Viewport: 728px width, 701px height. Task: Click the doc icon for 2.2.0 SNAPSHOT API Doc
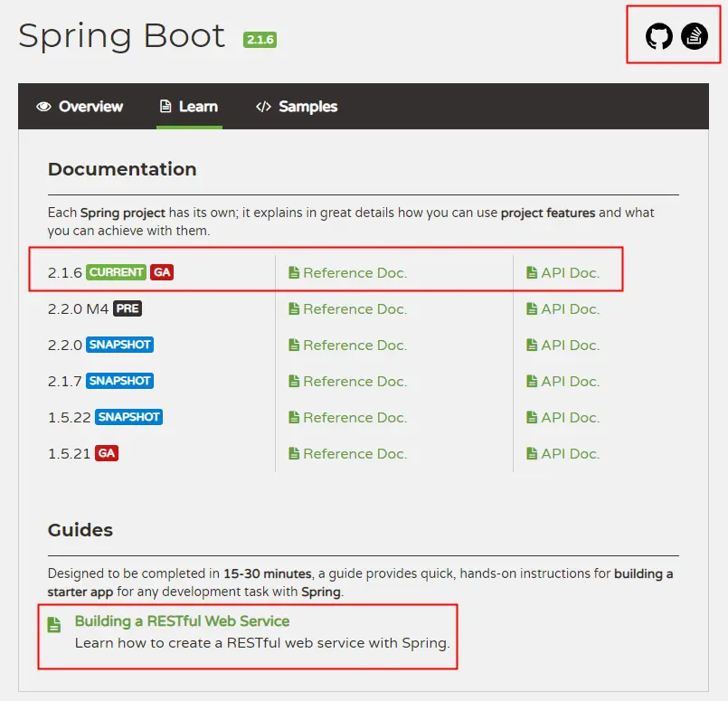coord(531,345)
